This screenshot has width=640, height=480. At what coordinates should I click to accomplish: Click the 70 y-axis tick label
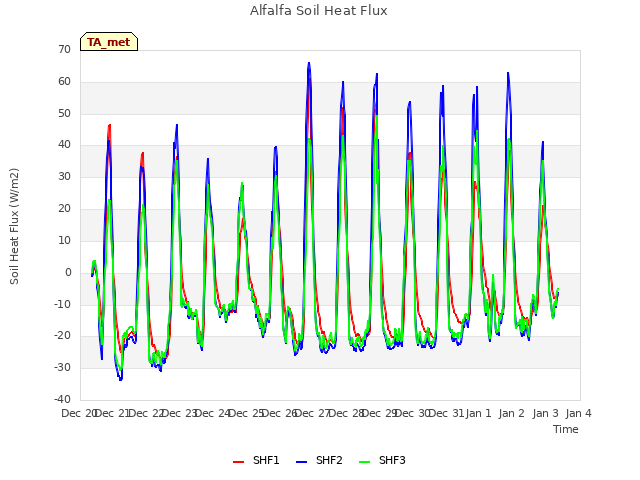pyautogui.click(x=64, y=49)
